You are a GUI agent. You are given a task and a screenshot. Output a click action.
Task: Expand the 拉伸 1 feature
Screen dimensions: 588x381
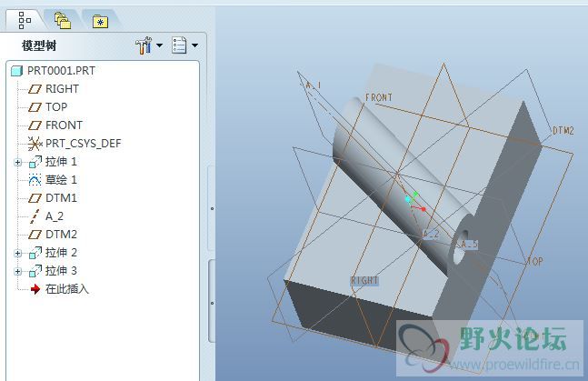tap(17, 162)
